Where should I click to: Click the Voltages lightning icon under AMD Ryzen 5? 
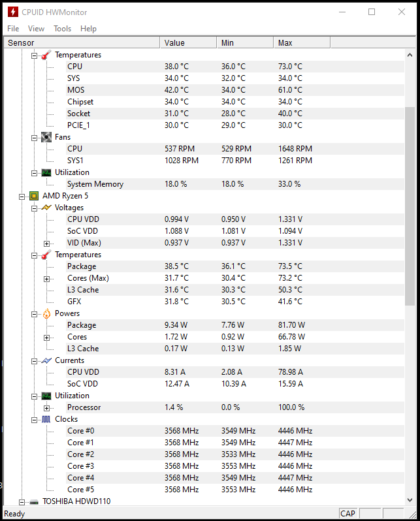46,208
